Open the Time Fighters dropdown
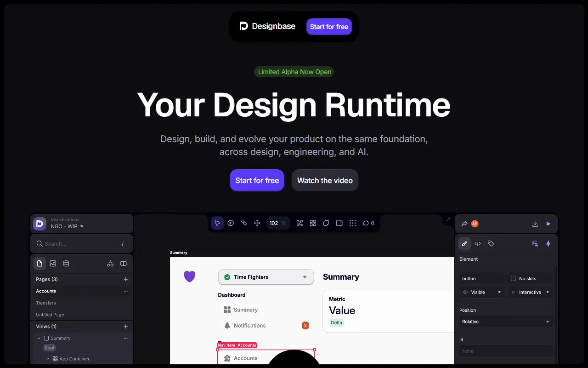The width and height of the screenshot is (588, 368). [266, 277]
